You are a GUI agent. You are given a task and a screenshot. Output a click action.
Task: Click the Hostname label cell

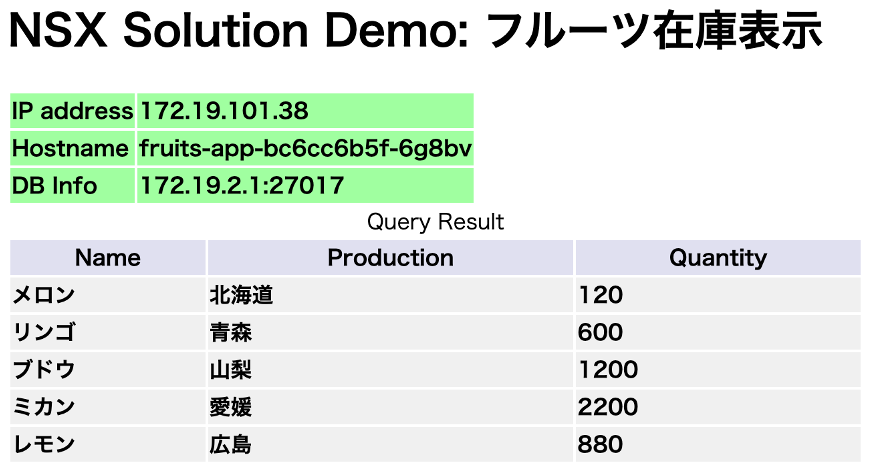[x=72, y=149]
